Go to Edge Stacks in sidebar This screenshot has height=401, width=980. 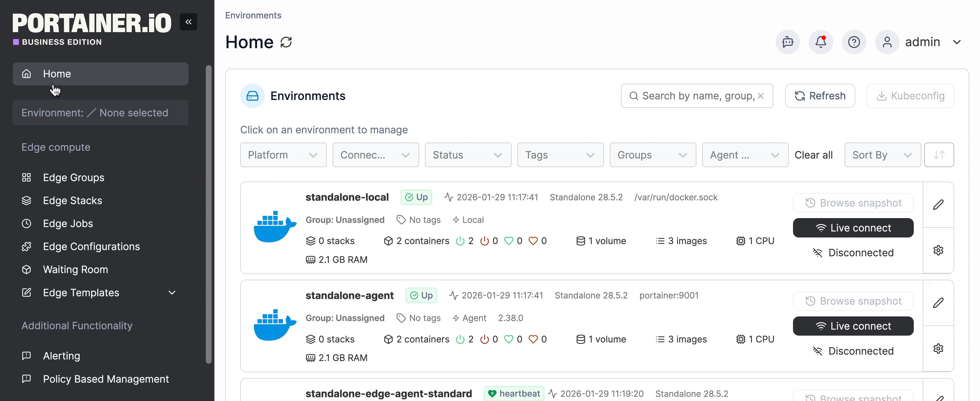(x=72, y=201)
